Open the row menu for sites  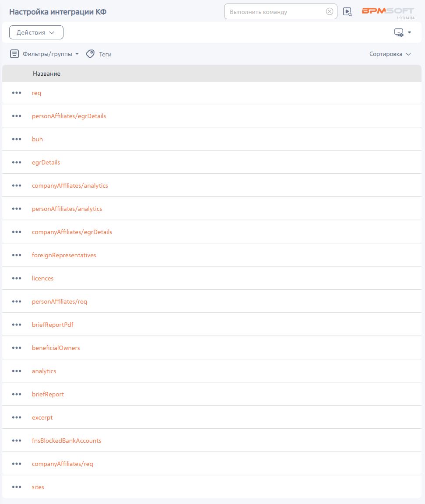coord(17,486)
